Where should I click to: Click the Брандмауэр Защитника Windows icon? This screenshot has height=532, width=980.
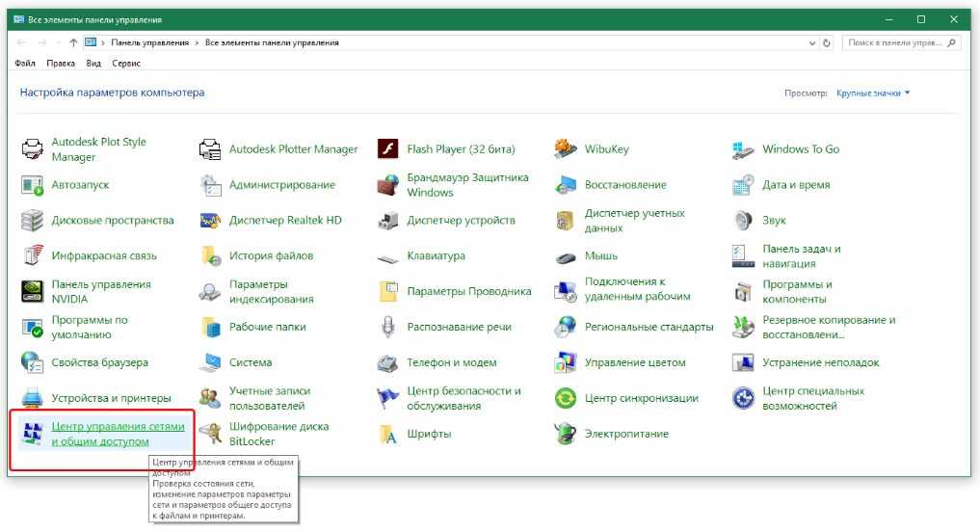388,185
